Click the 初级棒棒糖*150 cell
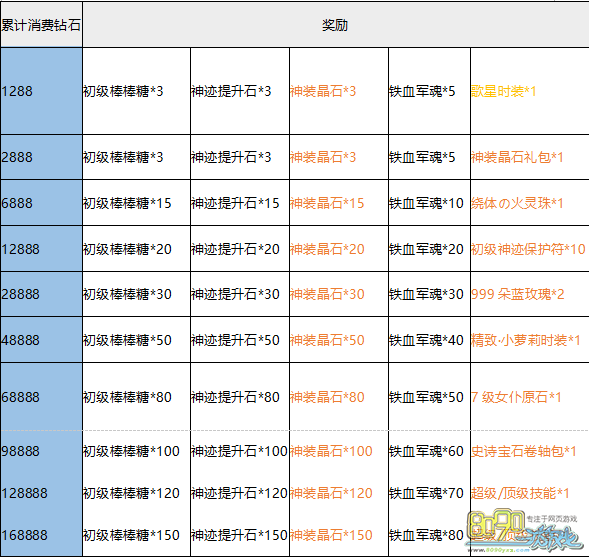Image resolution: width=589 pixels, height=558 pixels. pos(136,535)
